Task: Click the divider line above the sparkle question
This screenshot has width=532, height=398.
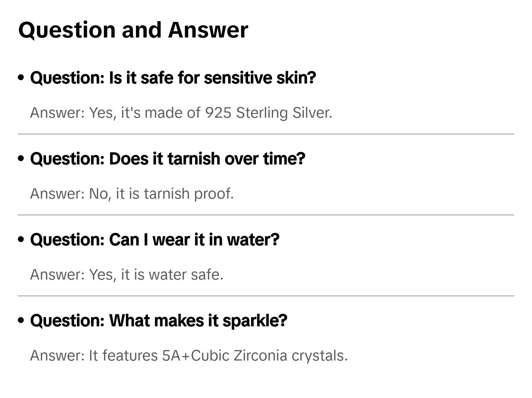Action: [266, 296]
